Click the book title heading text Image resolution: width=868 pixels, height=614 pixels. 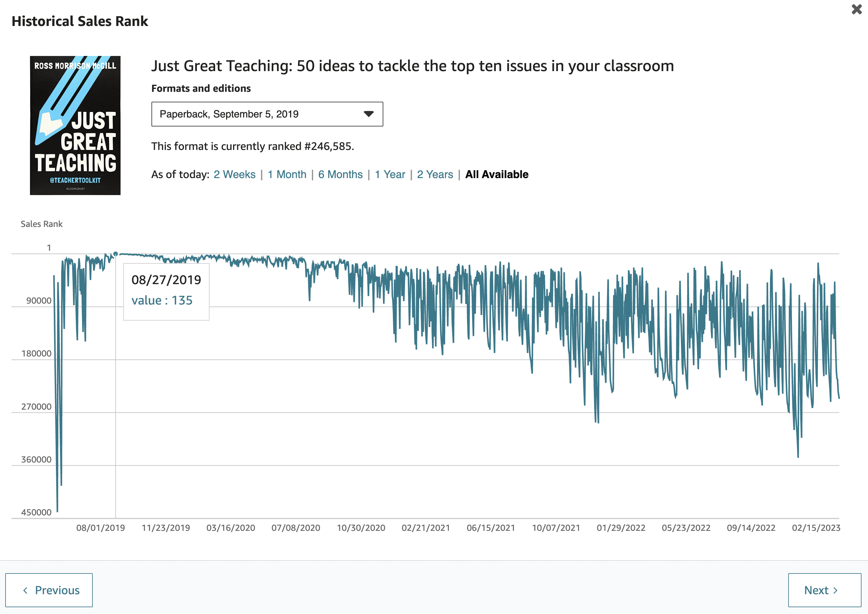tap(412, 66)
